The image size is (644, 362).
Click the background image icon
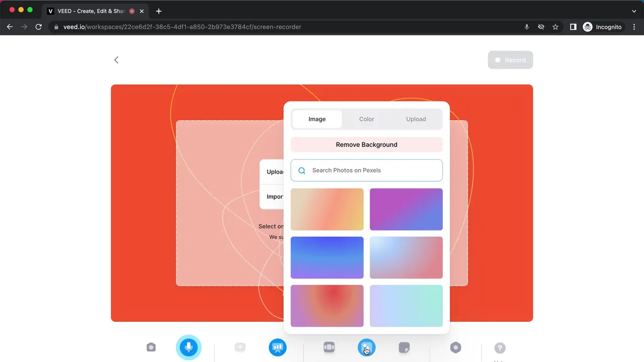367,347
